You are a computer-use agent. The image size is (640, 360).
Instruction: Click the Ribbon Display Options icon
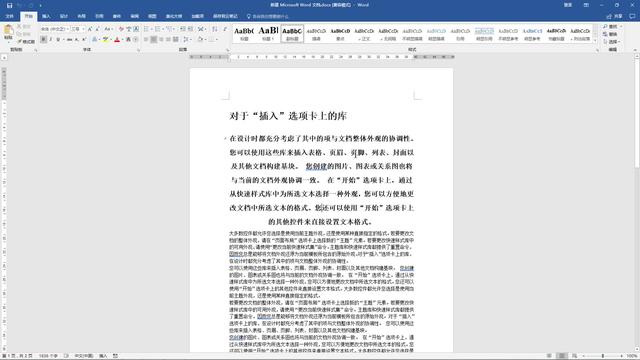pos(586,5)
